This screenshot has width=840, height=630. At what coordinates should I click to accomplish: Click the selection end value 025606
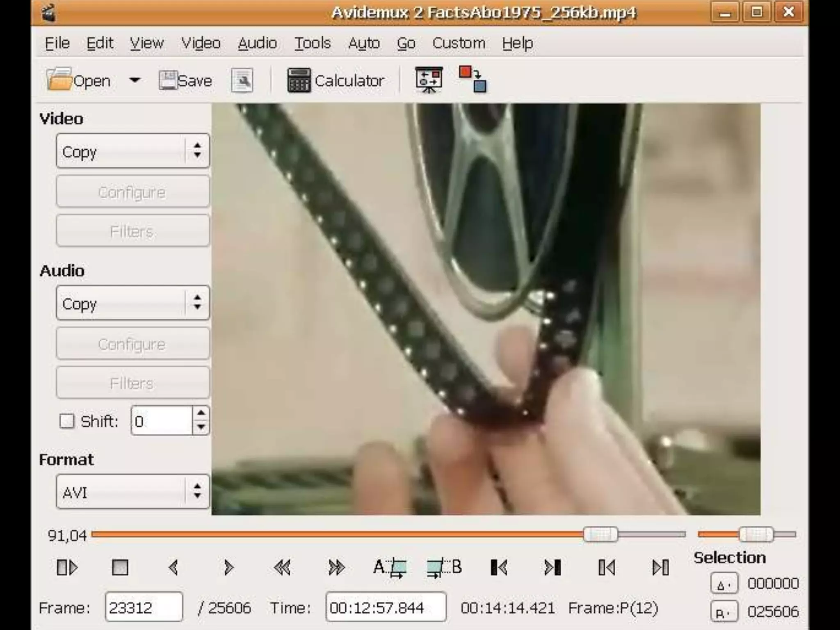(773, 612)
